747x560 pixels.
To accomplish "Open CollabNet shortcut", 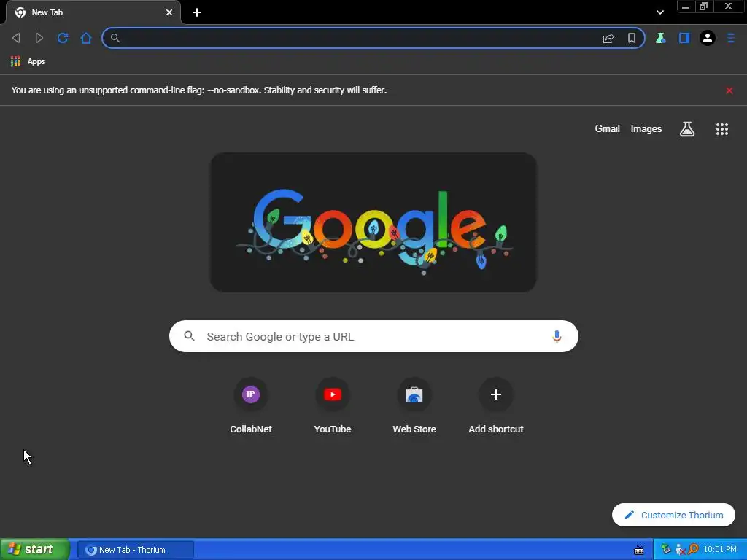I will click(251, 405).
